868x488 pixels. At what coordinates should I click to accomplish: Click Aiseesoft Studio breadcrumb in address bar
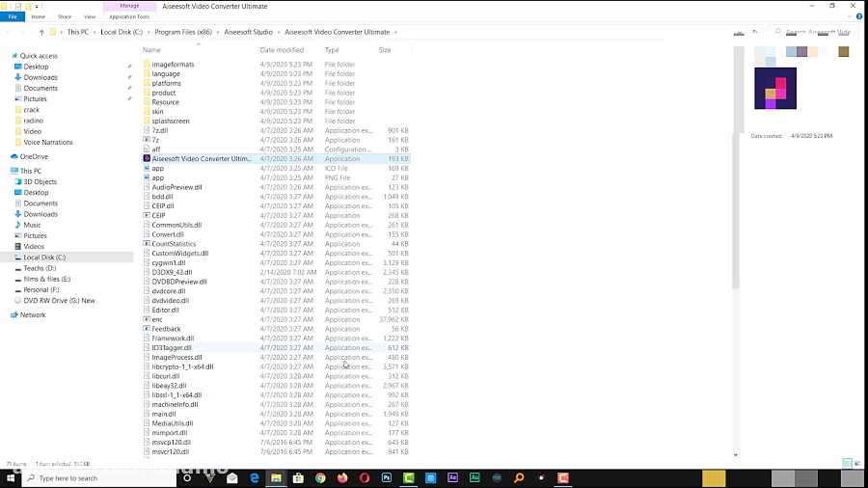point(248,32)
